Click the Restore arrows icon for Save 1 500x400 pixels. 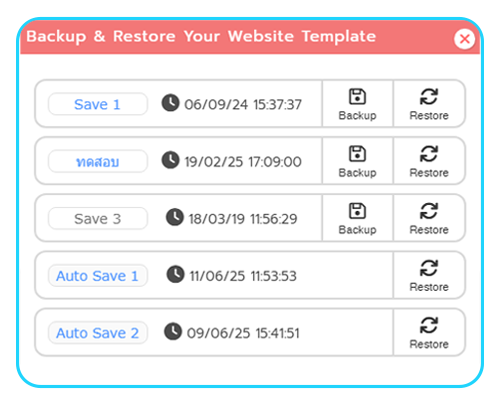[429, 97]
